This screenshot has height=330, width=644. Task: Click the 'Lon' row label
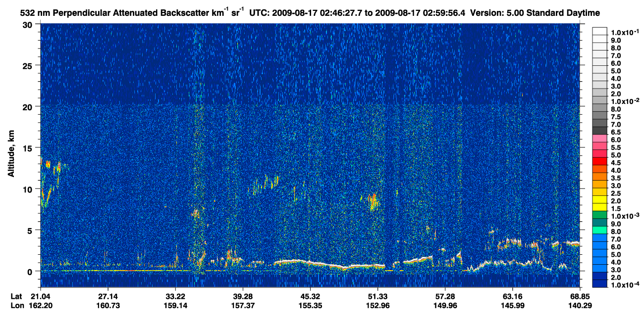[x=17, y=306]
